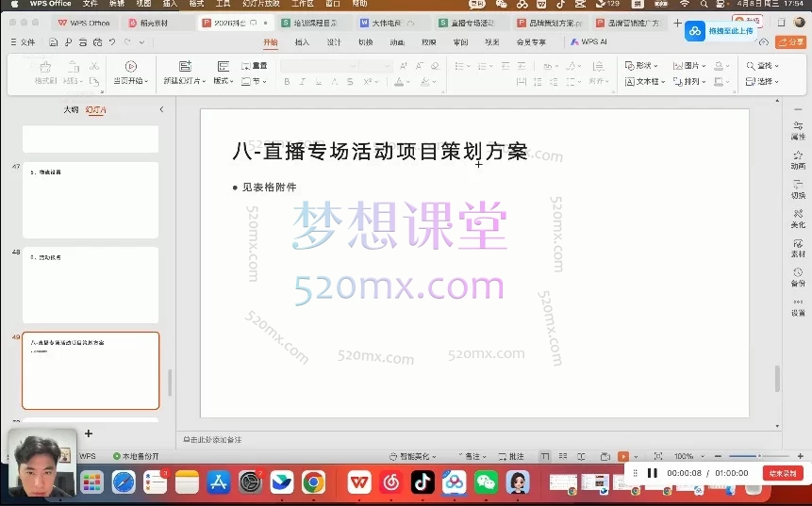Image resolution: width=812 pixels, height=506 pixels.
Task: Open Shapes (形状) dropdown
Action: pyautogui.click(x=641, y=66)
